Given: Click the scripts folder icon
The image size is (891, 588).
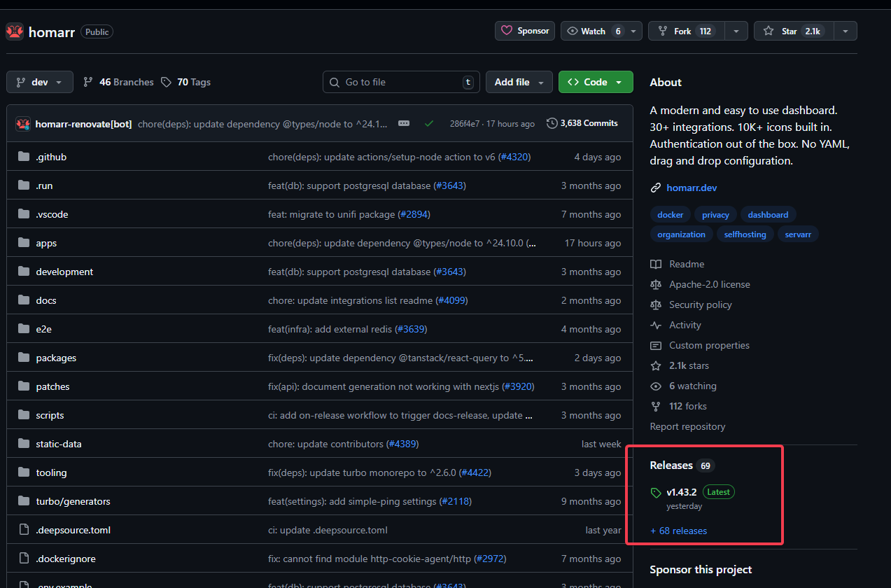Looking at the screenshot, I should click(24, 415).
